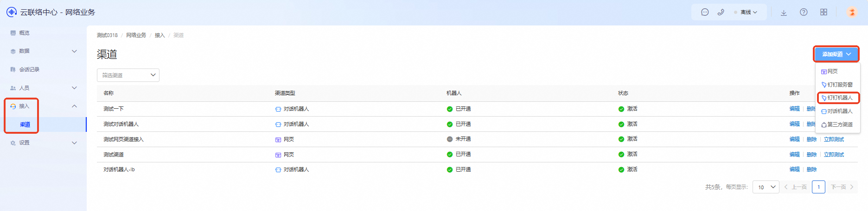Go to 网络业务 breadcrumb
Image resolution: width=868 pixels, height=211 pixels.
click(136, 35)
